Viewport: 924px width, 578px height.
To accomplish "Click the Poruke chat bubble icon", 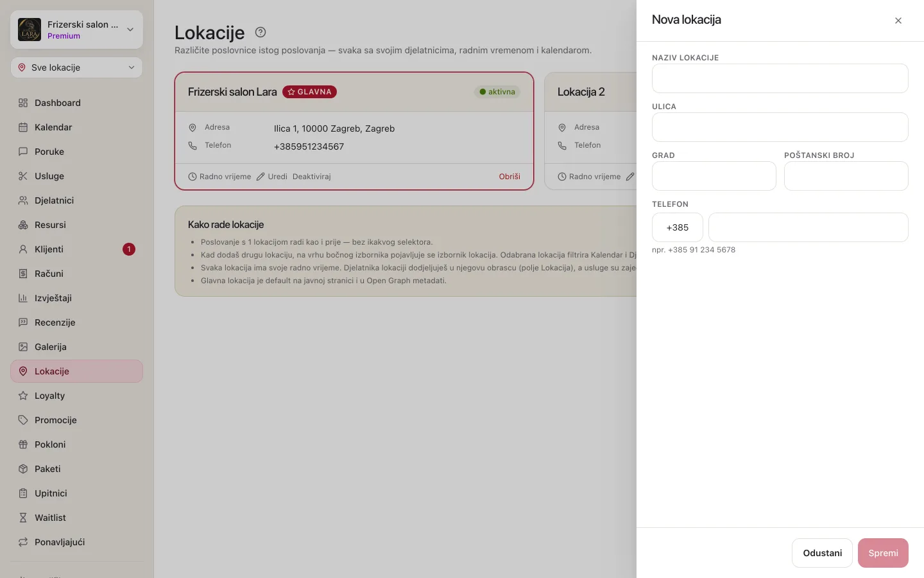I will [x=23, y=152].
